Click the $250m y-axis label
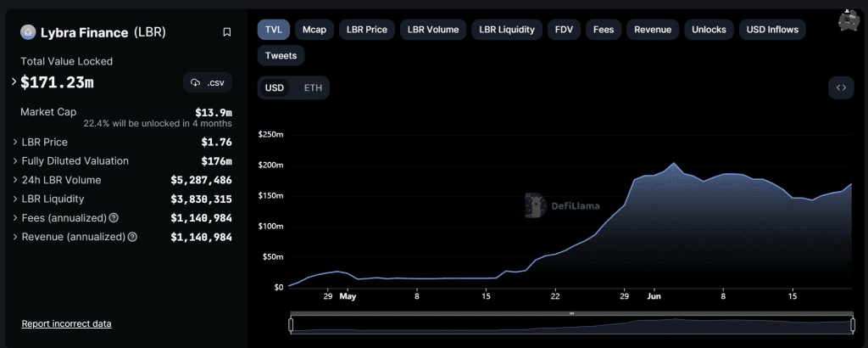Viewport: 868px width, 348px height. click(x=270, y=135)
